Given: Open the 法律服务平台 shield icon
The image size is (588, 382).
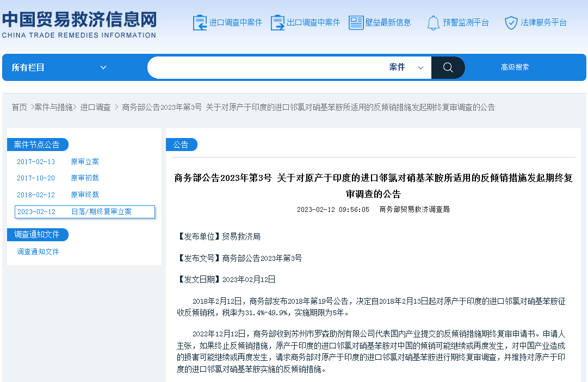Looking at the screenshot, I should pos(511,22).
